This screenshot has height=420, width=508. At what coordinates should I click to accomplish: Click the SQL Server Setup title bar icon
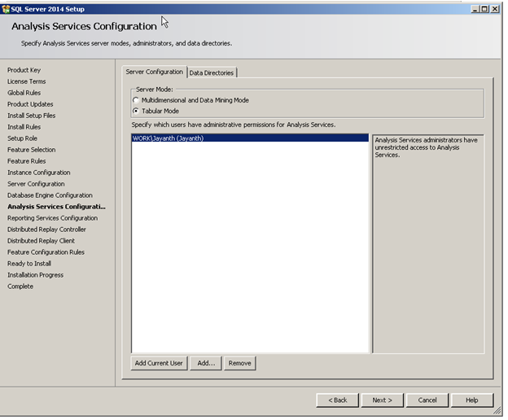tap(6, 9)
